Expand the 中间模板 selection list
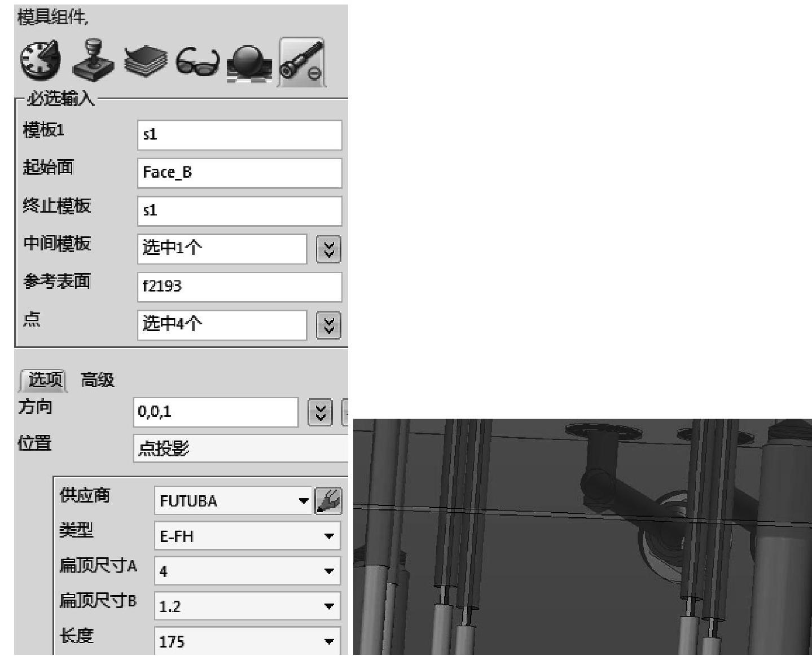 (328, 249)
